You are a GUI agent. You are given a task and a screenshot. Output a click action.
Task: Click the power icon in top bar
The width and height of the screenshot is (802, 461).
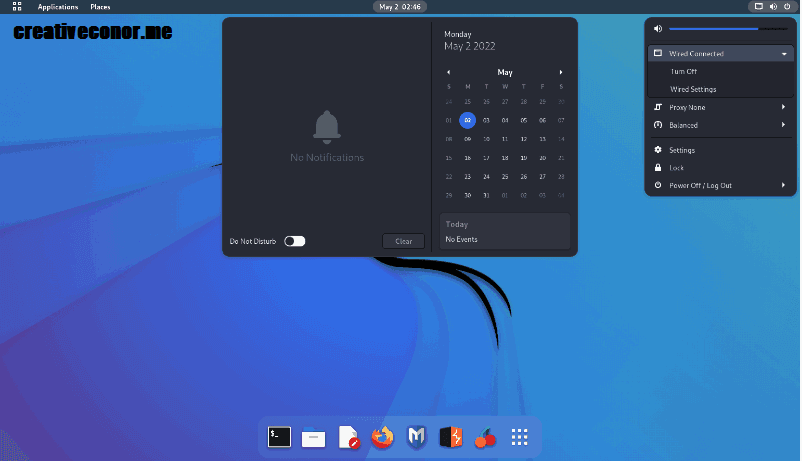(x=787, y=7)
